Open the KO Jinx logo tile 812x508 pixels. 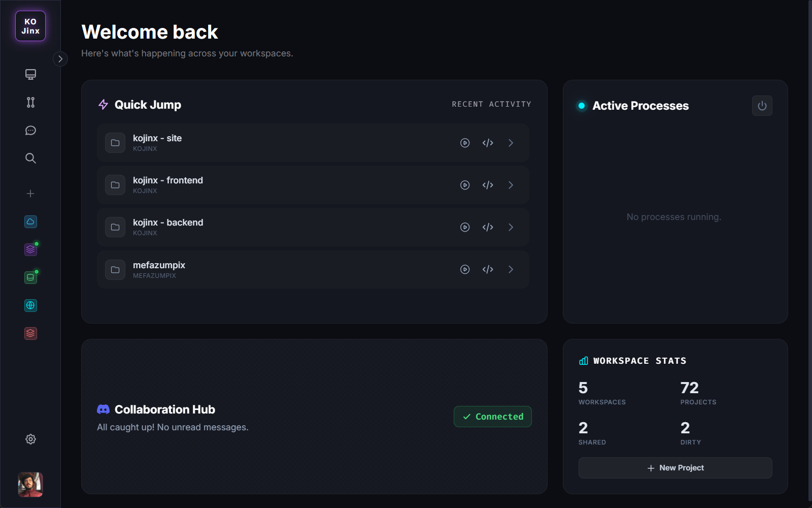(30, 26)
